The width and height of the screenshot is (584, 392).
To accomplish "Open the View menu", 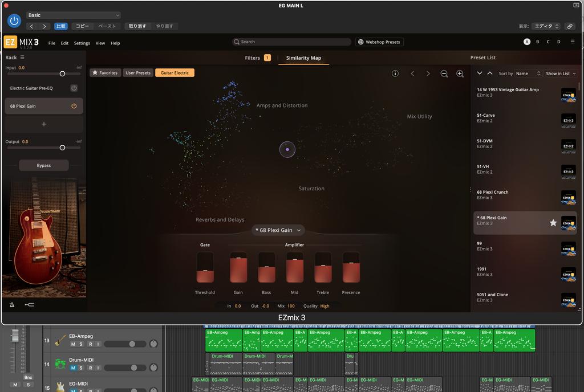I will (x=100, y=43).
